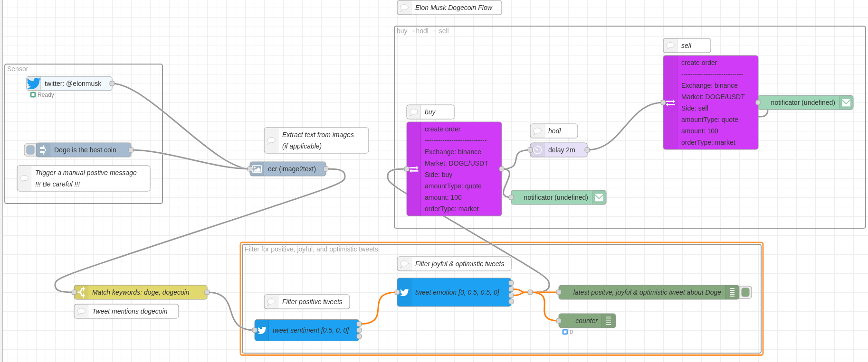The image size is (868, 362).
Task: Click comment bubble icon on 'Elon Musk Dogecoin Flow'
Action: tap(404, 8)
